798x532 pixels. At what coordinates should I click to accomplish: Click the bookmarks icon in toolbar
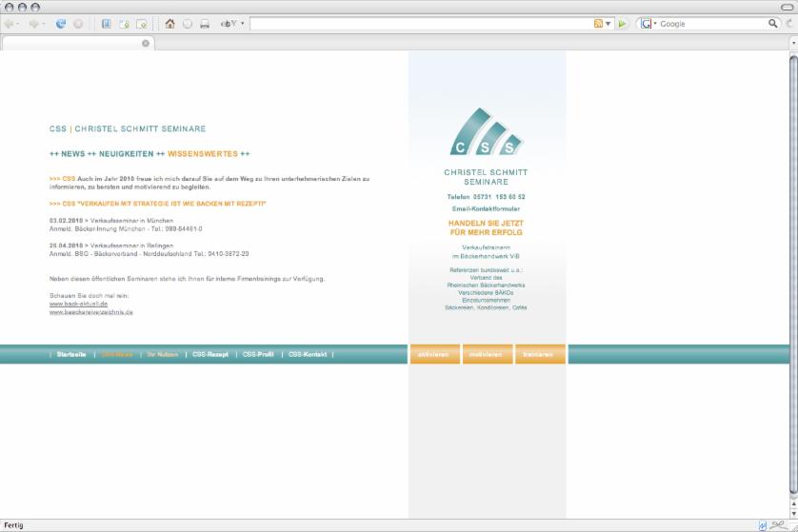tap(106, 24)
